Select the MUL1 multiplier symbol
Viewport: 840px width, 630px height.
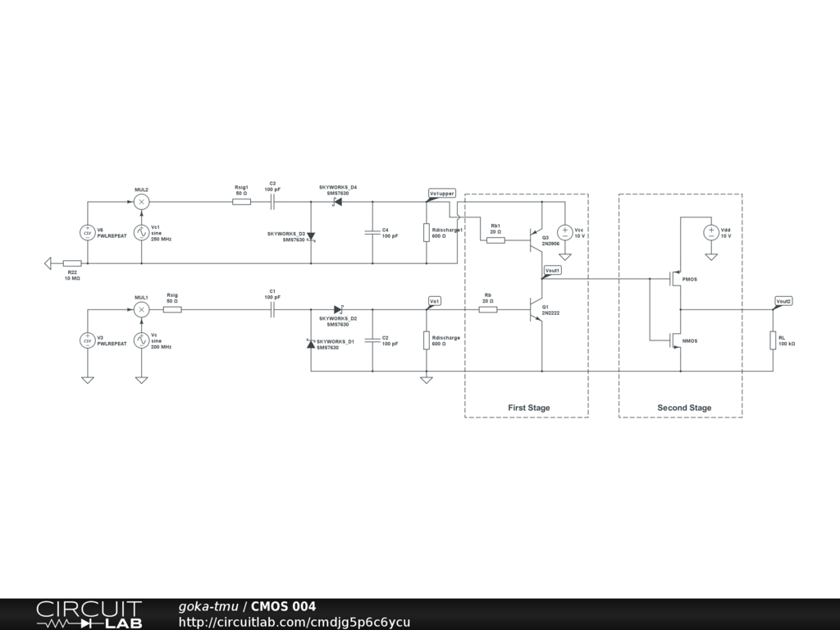pos(142,309)
